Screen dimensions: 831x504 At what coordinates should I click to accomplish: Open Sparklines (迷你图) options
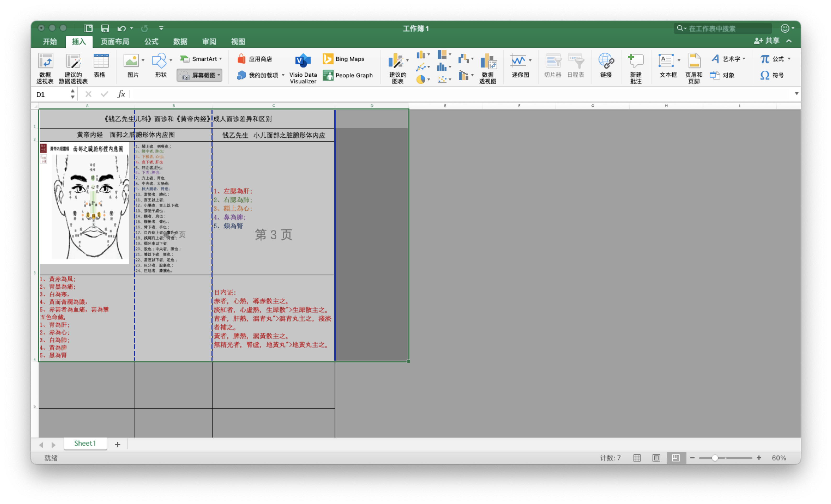point(520,66)
